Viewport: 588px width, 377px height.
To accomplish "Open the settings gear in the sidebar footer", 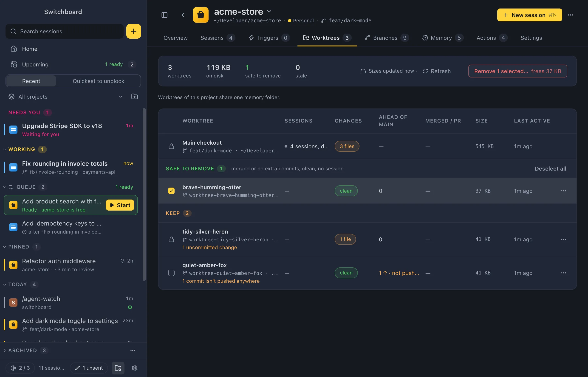I will click(x=134, y=368).
